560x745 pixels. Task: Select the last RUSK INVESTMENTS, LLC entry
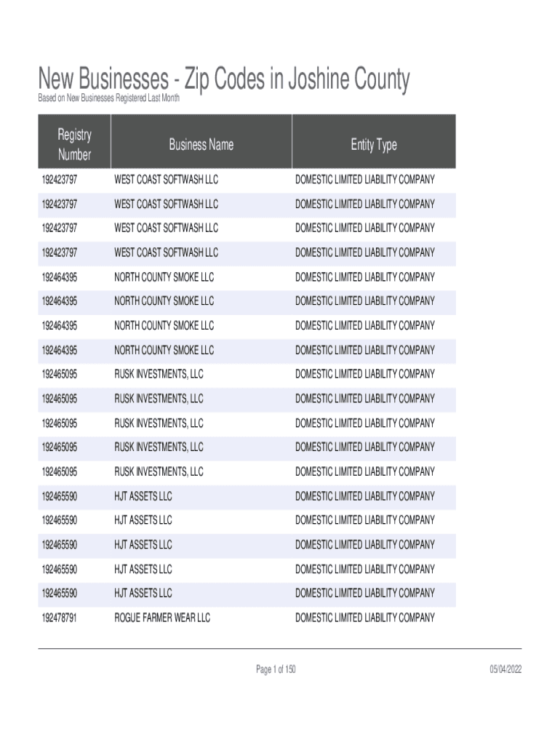coord(159,471)
